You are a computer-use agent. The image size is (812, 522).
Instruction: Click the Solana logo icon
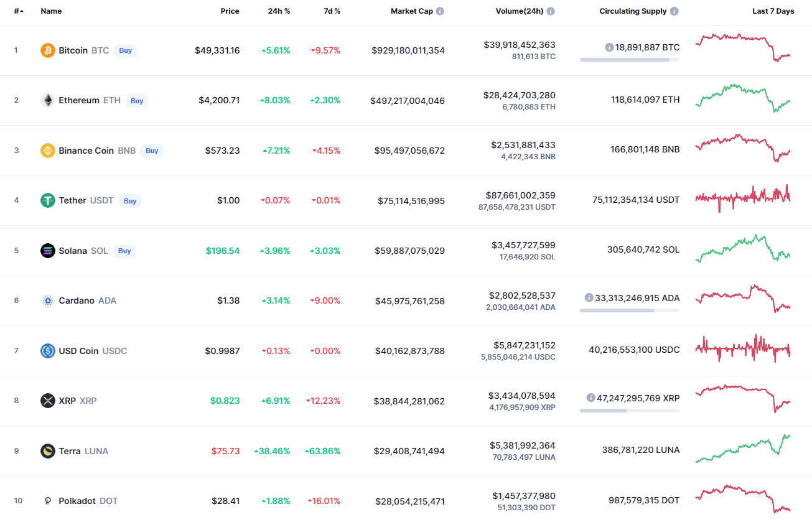pos(48,251)
